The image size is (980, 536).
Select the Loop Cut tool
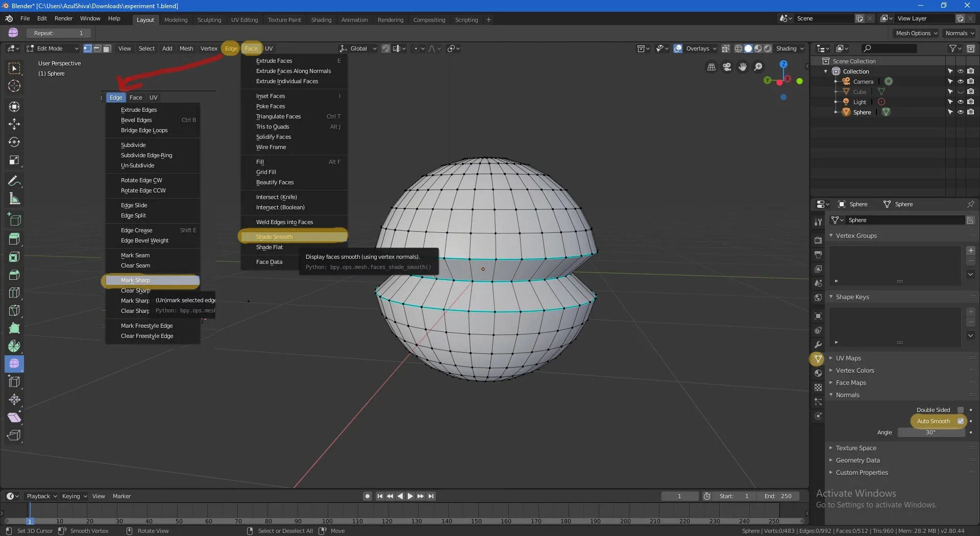14,293
